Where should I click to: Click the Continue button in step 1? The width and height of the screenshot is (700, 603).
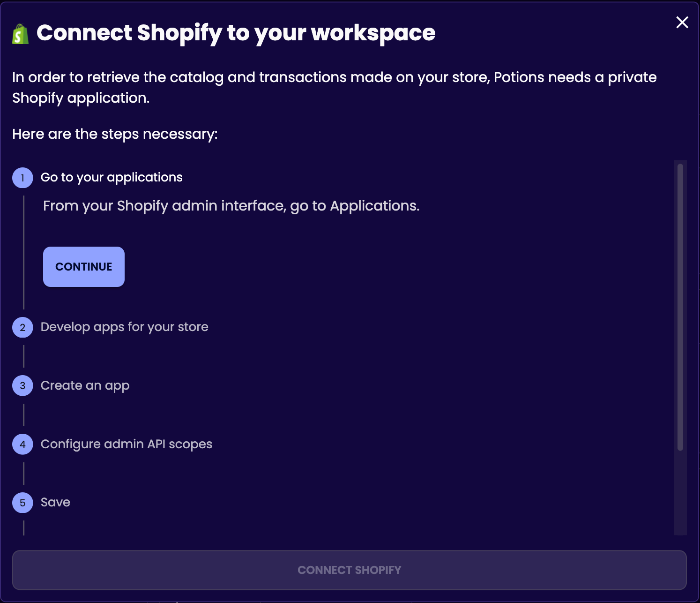tap(84, 266)
